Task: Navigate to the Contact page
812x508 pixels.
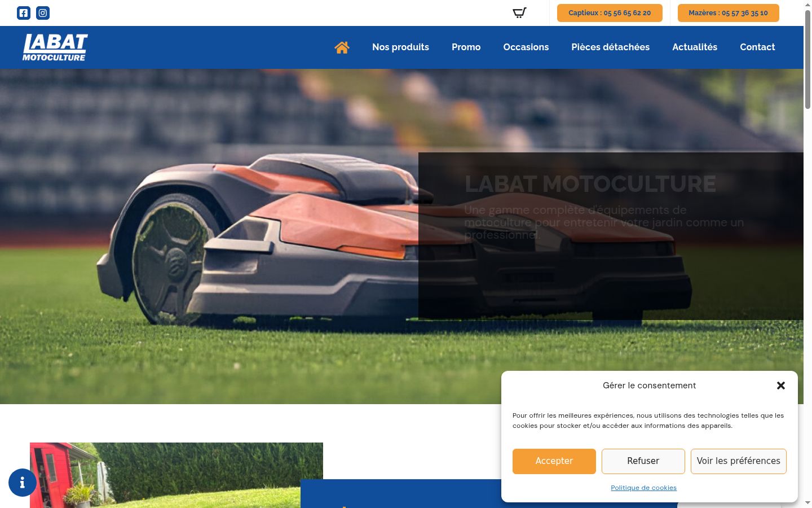Action: point(757,47)
